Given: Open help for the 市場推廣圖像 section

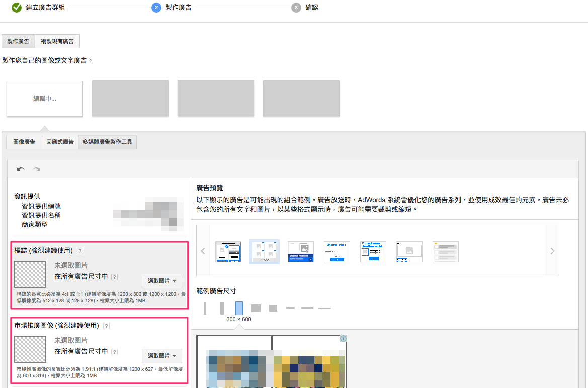Looking at the screenshot, I should click(x=106, y=326).
